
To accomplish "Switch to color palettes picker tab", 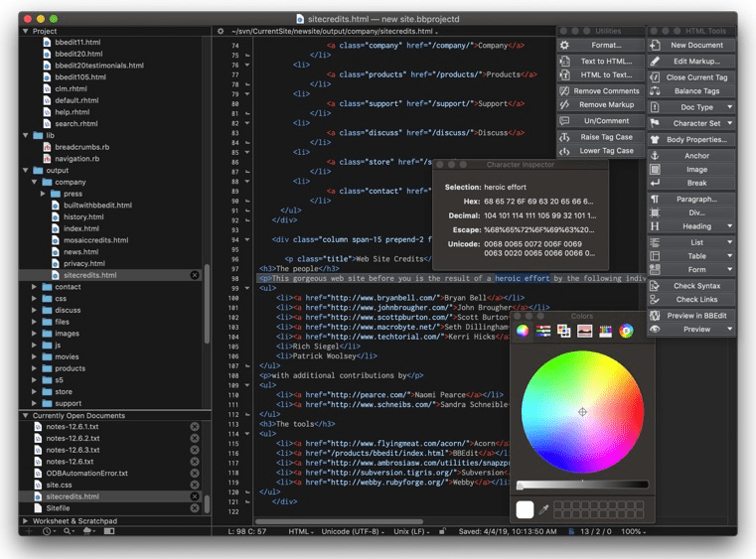I will 563,331.
